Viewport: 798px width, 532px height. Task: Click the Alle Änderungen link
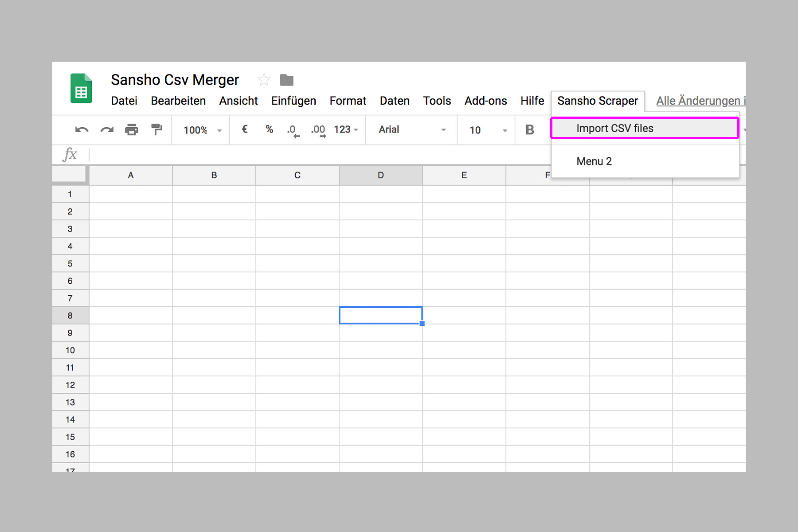(700, 101)
